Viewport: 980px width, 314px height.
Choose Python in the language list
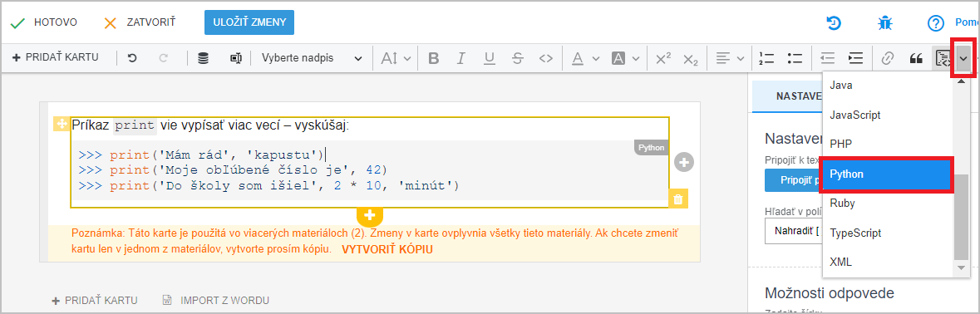click(x=888, y=174)
